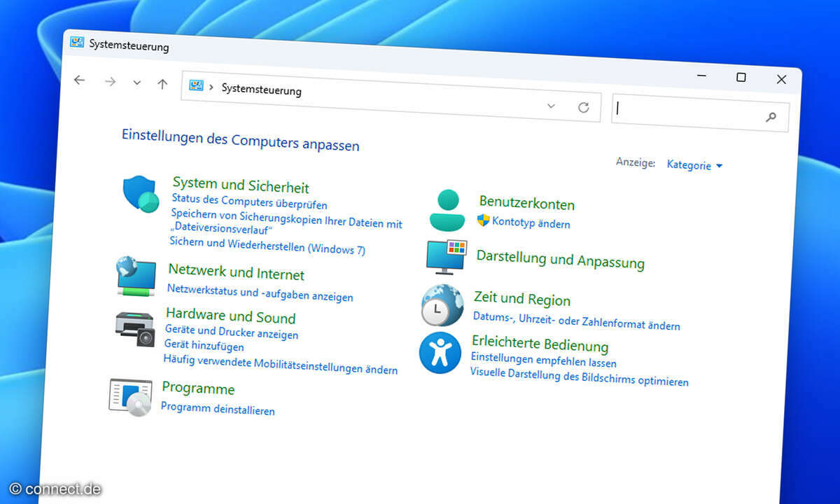Open Benutzerkonten category heading
Viewport: 840px width, 504px height.
click(527, 203)
